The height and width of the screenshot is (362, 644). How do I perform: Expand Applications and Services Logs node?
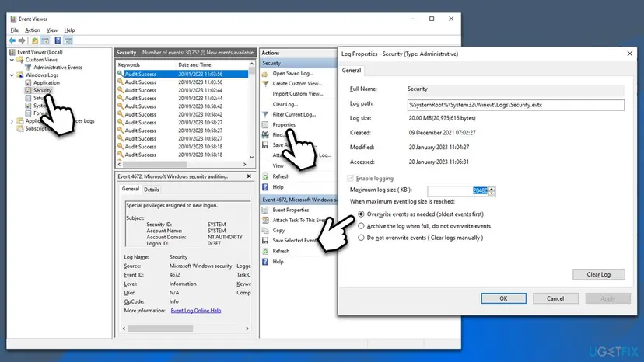coord(12,121)
